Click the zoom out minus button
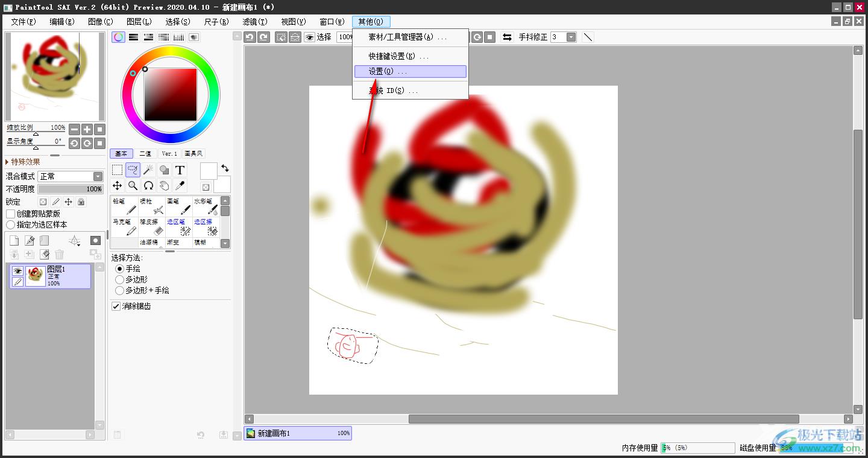The width and height of the screenshot is (868, 458). [74, 129]
